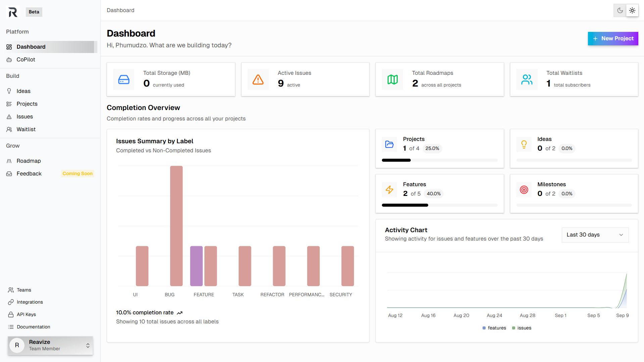Click the Features lightning bolt icon

click(389, 190)
